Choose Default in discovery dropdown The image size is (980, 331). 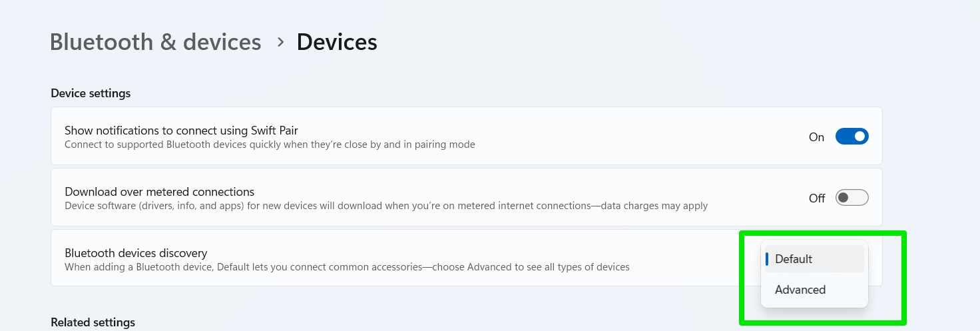pyautogui.click(x=814, y=259)
